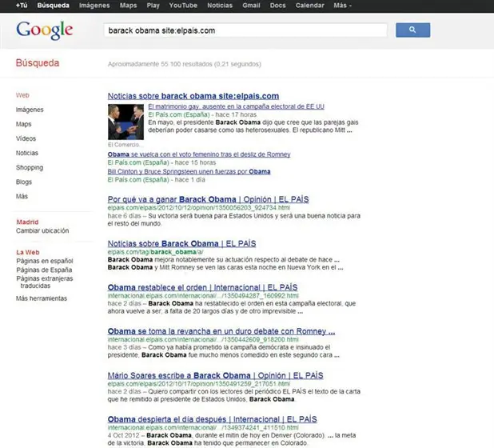Click Búsqueda heading below the logo
Screen dimensions: 494x448
coord(38,63)
